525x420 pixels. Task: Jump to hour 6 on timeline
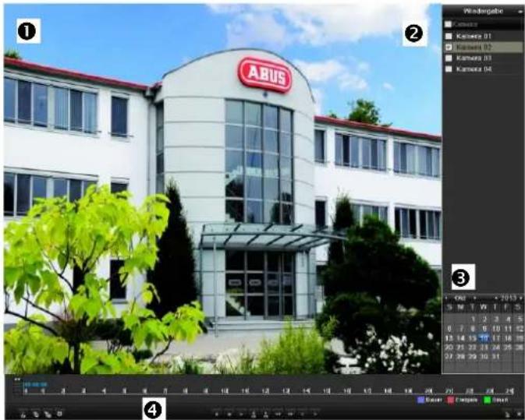(x=144, y=391)
